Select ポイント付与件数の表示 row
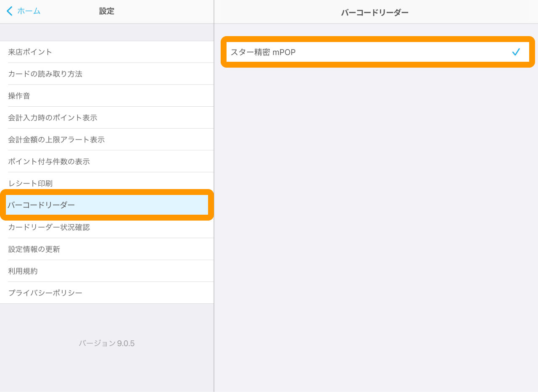This screenshot has width=538, height=392. point(107,161)
